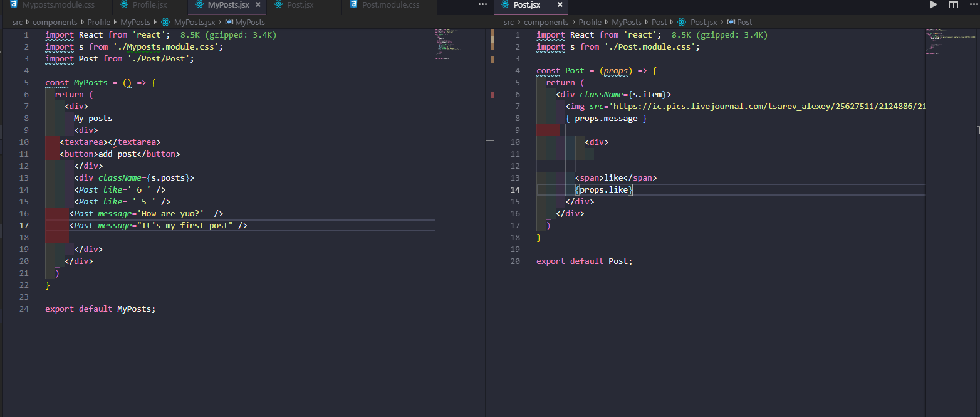Open More Actions in left editor group
The width and height of the screenshot is (980, 417).
[x=482, y=4]
